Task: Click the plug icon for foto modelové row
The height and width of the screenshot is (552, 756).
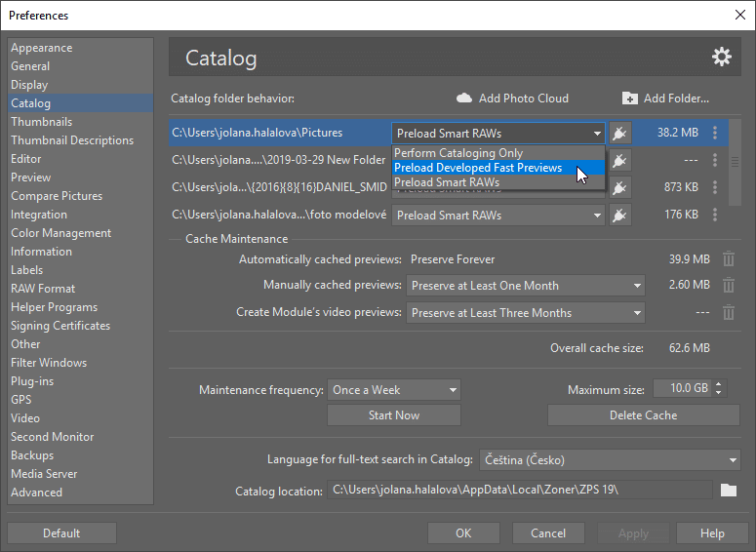Action: coord(619,215)
